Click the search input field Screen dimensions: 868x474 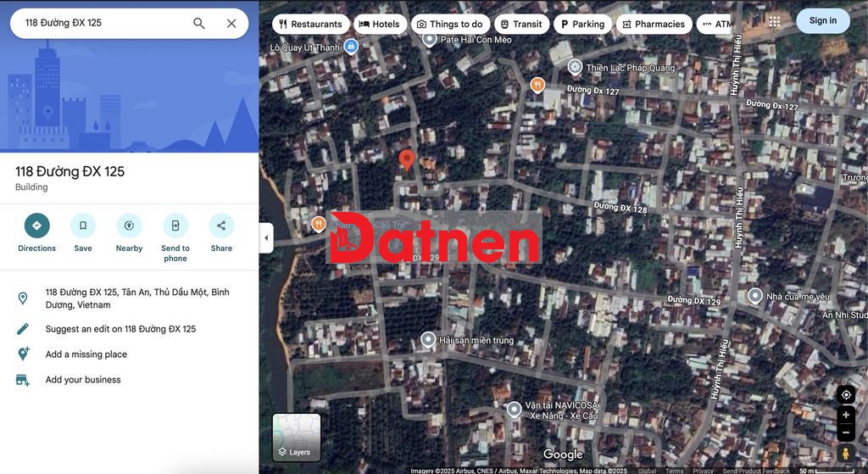click(x=102, y=24)
